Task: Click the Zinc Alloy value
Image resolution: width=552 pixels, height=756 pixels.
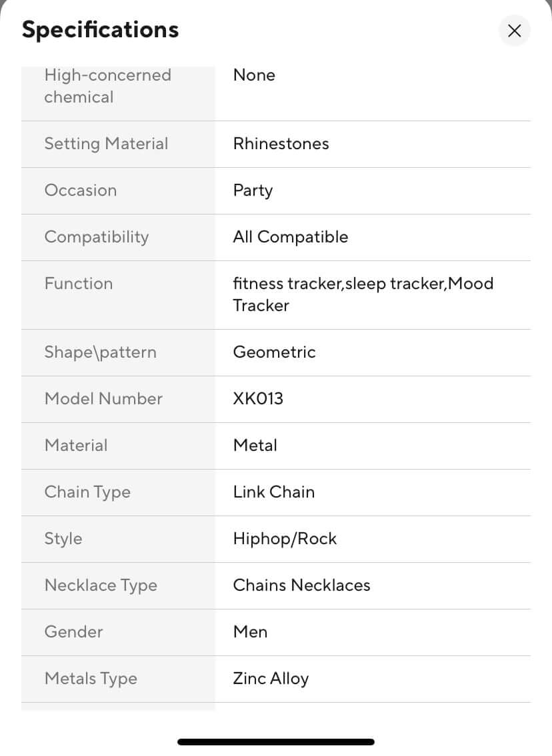Action: click(271, 679)
